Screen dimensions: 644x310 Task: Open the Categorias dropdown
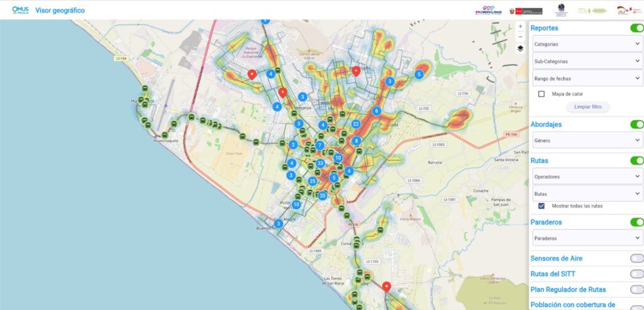[x=586, y=45]
